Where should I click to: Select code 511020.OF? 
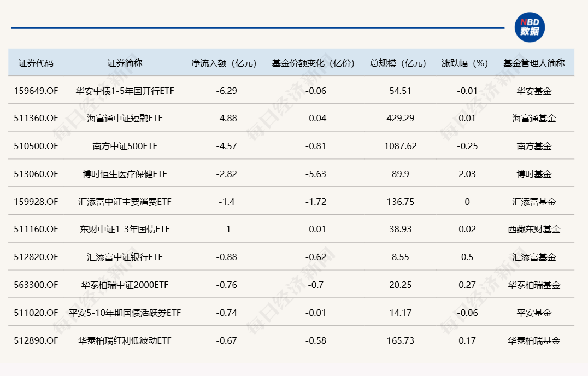pos(36,313)
